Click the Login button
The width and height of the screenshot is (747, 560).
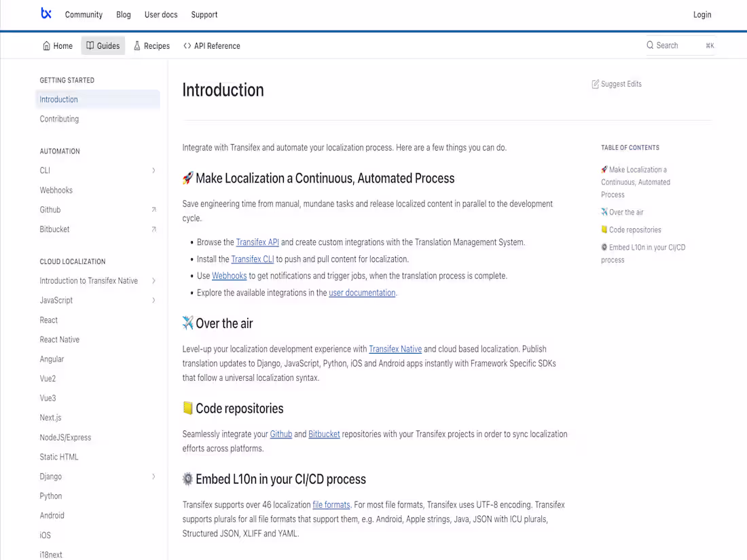tap(702, 14)
